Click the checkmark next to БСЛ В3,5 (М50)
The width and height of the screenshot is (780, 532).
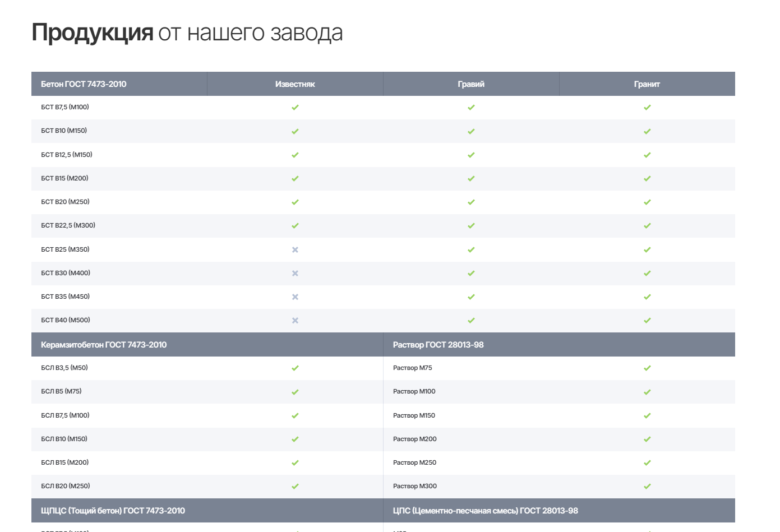pyautogui.click(x=295, y=368)
